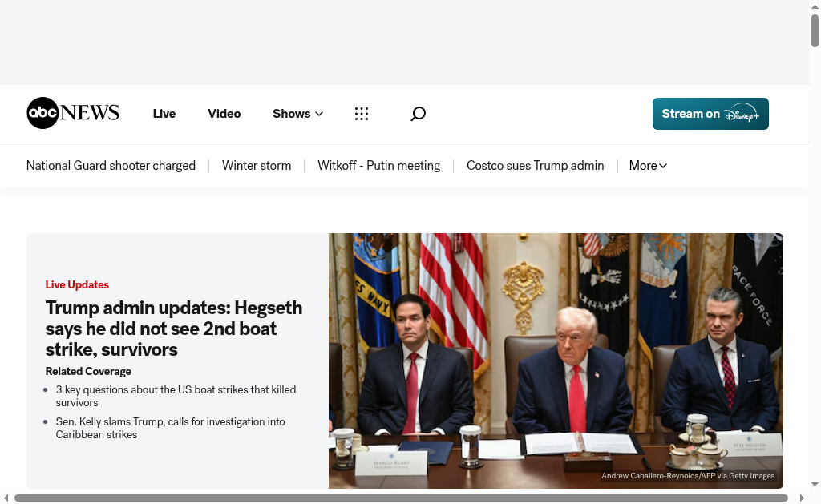Screen dimensions: 821x504
Task: Open Costco sues Trump admin topic
Action: click(535, 166)
